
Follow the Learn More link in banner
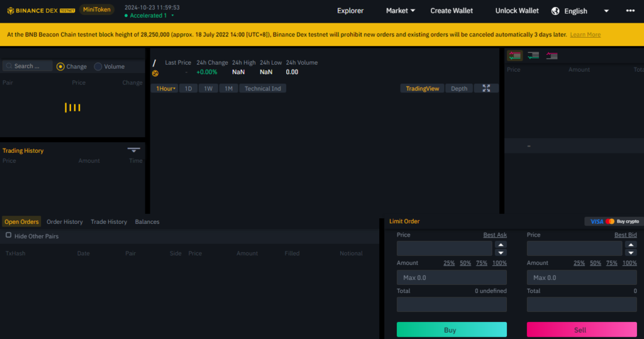point(586,35)
